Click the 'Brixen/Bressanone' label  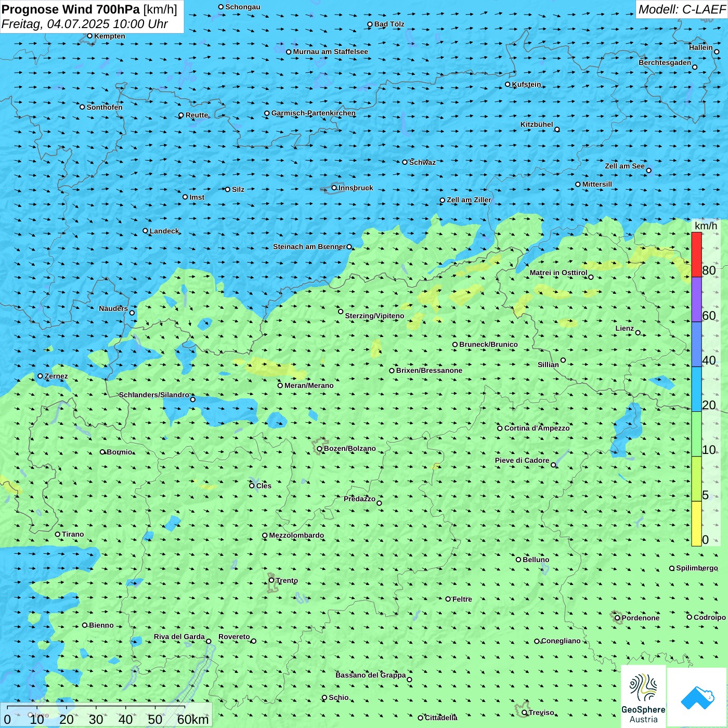tap(429, 370)
